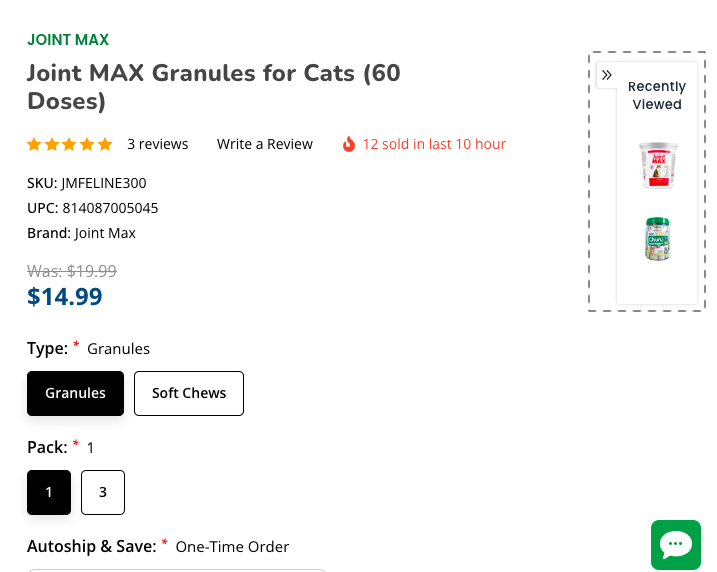Click the product title Joint MAX Granules
Image resolution: width=717 pixels, height=572 pixels.
[x=214, y=87]
